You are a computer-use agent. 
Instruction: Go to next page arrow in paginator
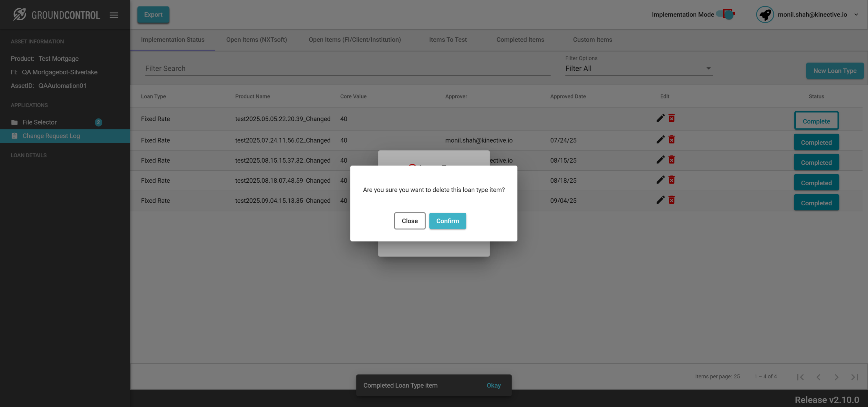[836, 377]
